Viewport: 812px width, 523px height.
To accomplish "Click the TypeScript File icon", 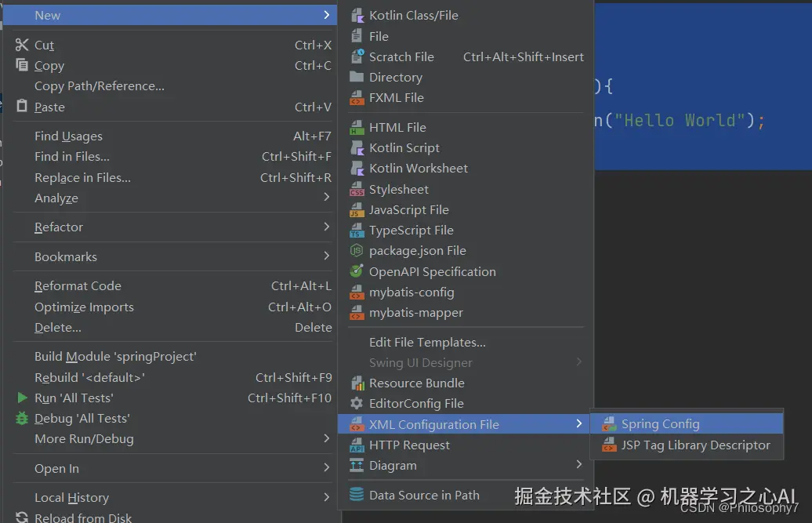I will 357,230.
